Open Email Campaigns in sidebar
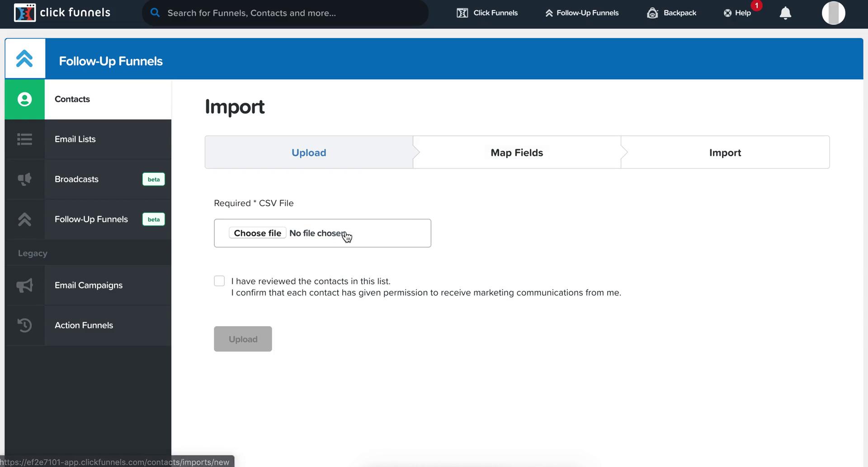This screenshot has height=467, width=868. click(x=88, y=285)
